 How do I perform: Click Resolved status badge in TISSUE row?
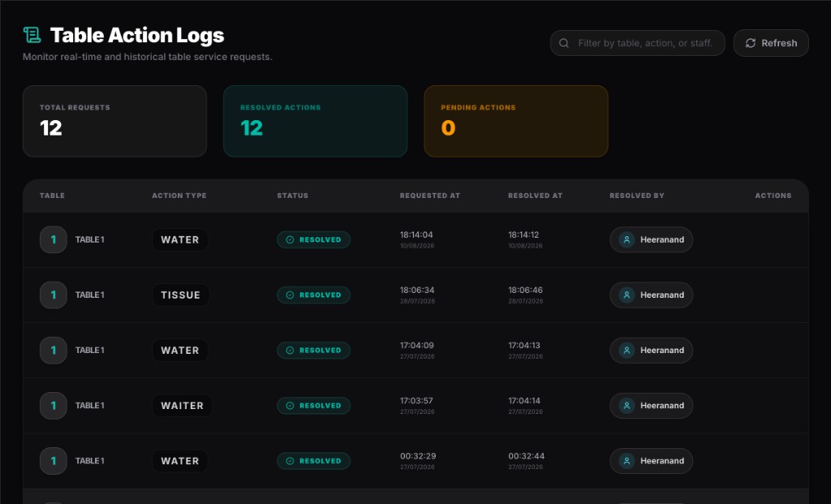313,295
